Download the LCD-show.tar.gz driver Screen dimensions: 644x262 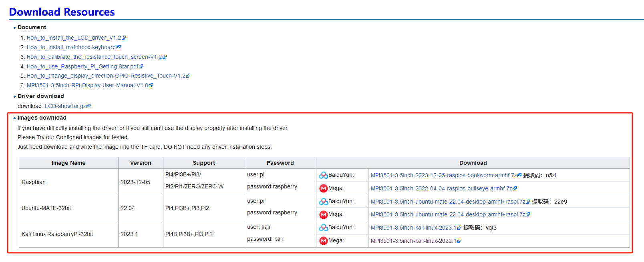(65, 106)
